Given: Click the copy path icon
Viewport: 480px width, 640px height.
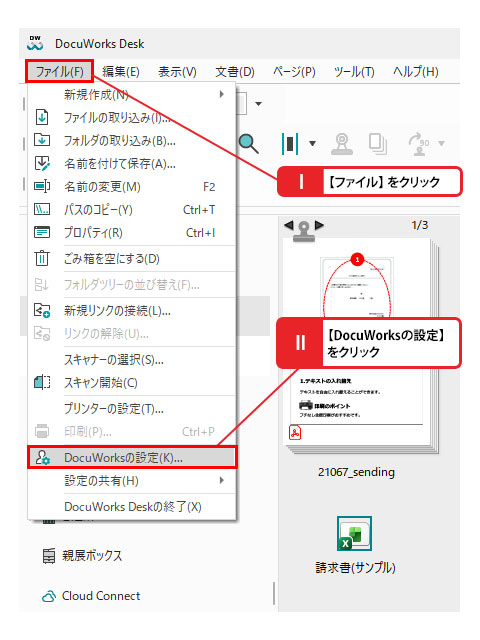Looking at the screenshot, I should [42, 209].
